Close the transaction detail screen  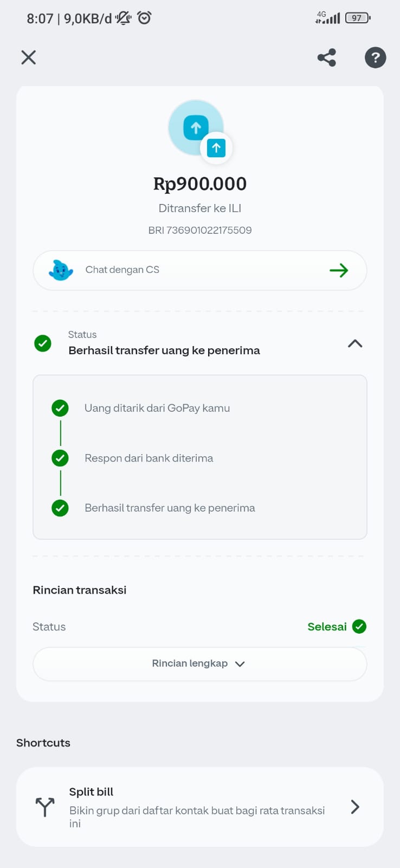[x=29, y=58]
